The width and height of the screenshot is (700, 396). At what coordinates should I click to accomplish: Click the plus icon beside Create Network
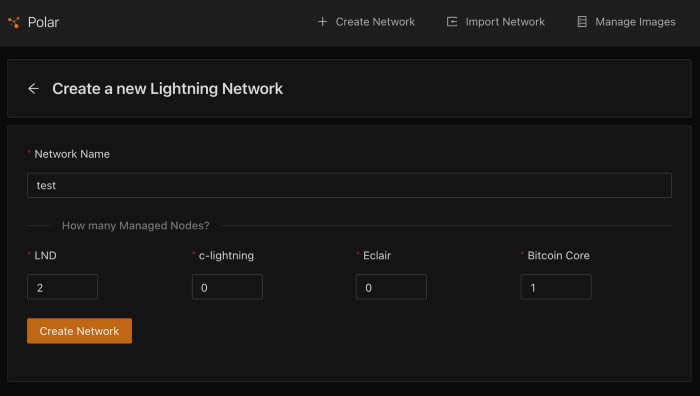pos(322,21)
